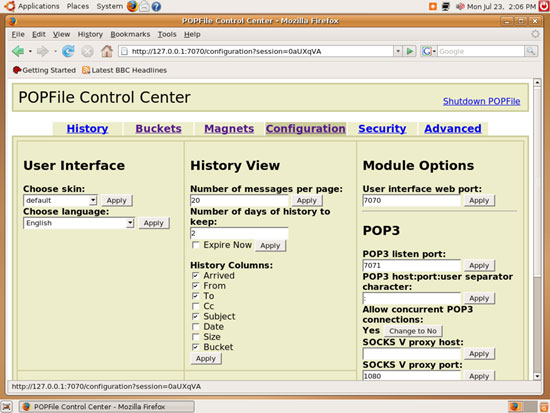Enable the Date column checkbox

pyautogui.click(x=196, y=327)
